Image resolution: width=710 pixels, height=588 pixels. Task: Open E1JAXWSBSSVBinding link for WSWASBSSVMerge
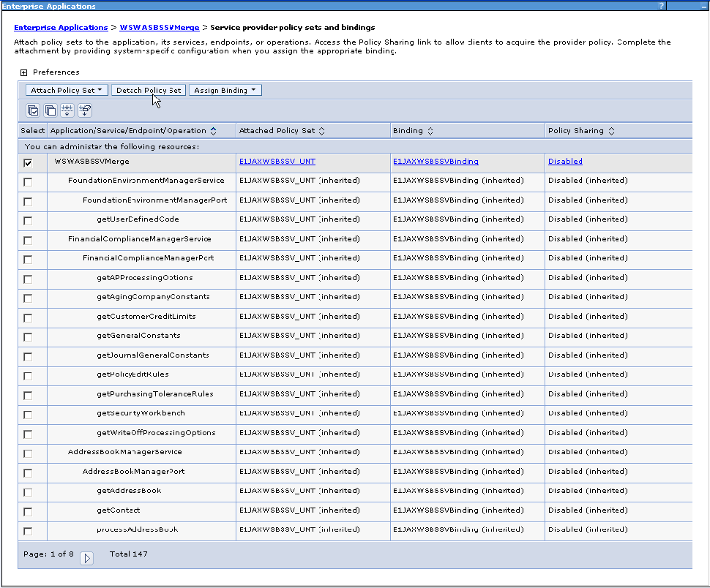tap(436, 162)
